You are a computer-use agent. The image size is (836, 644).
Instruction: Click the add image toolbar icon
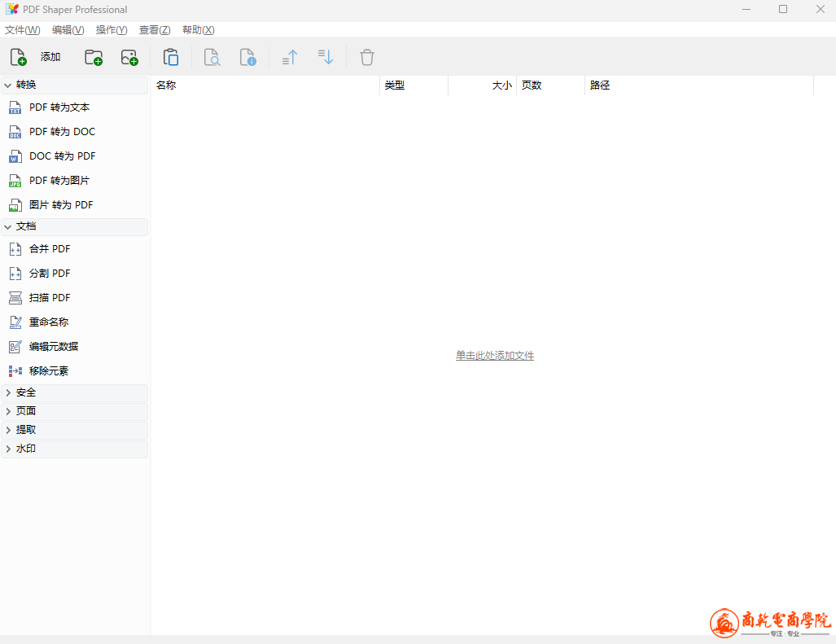click(x=129, y=57)
